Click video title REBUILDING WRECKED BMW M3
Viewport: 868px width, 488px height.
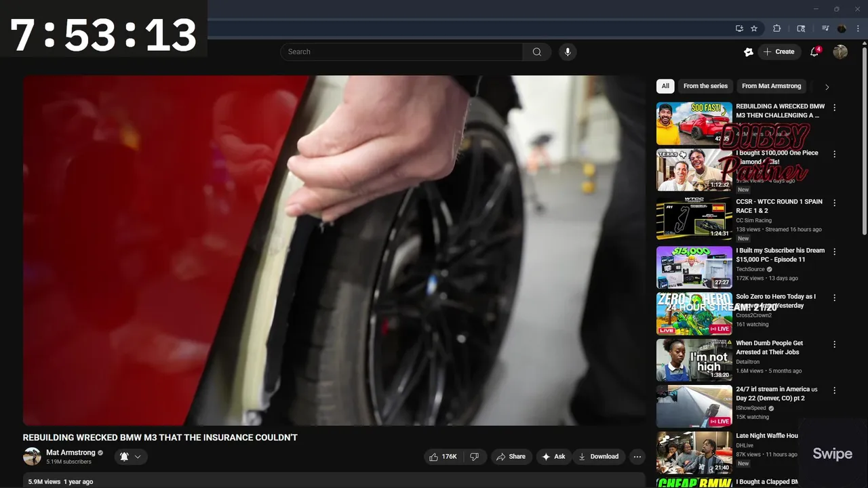[x=160, y=438]
